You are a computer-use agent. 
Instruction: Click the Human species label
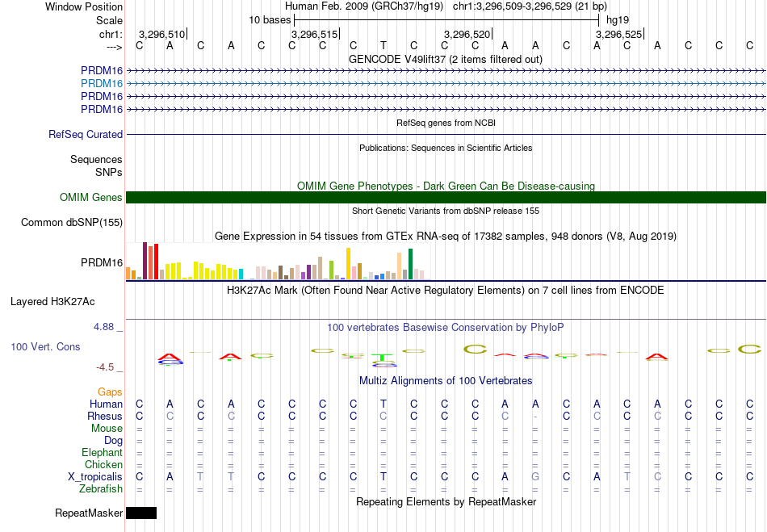pos(106,404)
